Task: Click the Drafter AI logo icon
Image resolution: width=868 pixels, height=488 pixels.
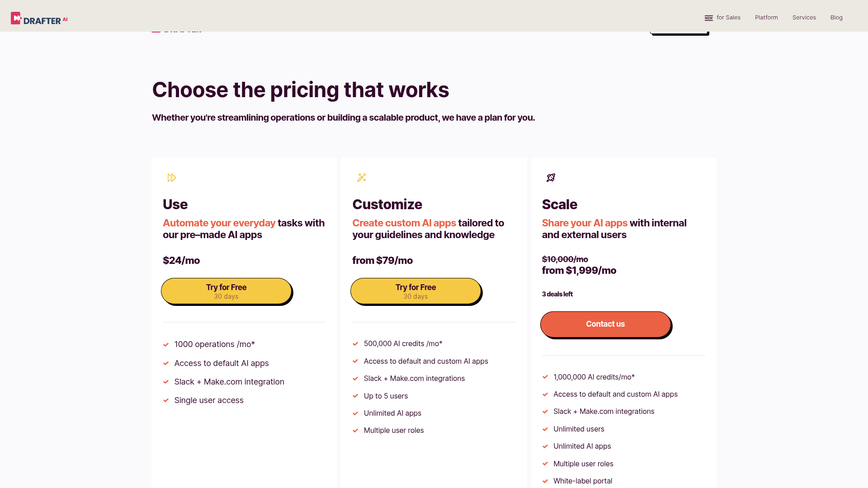Action: [16, 18]
